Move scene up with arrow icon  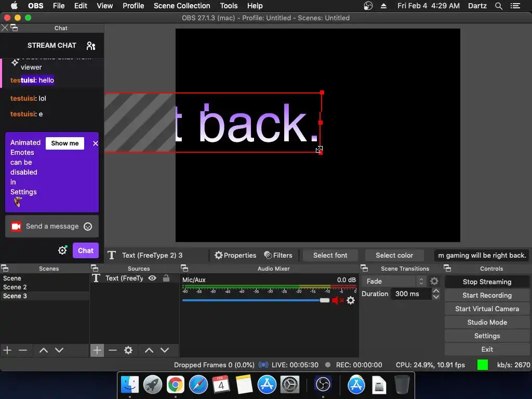44,350
